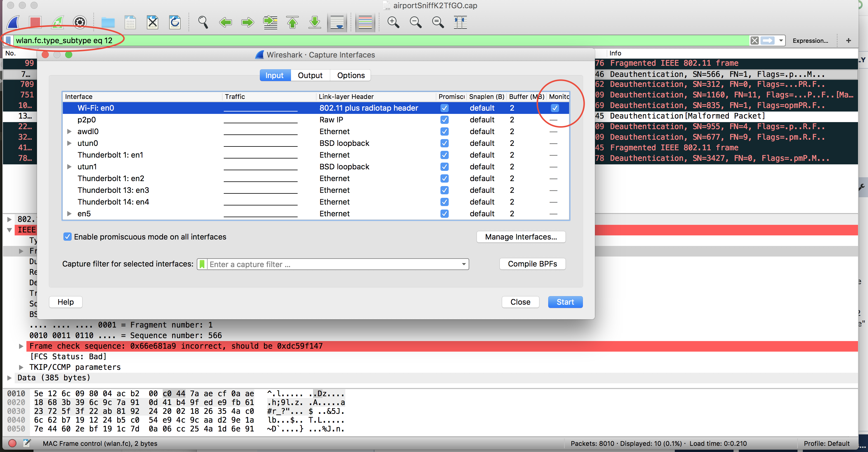Image resolution: width=868 pixels, height=452 pixels.
Task: Apply the display filter arrow button
Action: pyautogui.click(x=768, y=41)
